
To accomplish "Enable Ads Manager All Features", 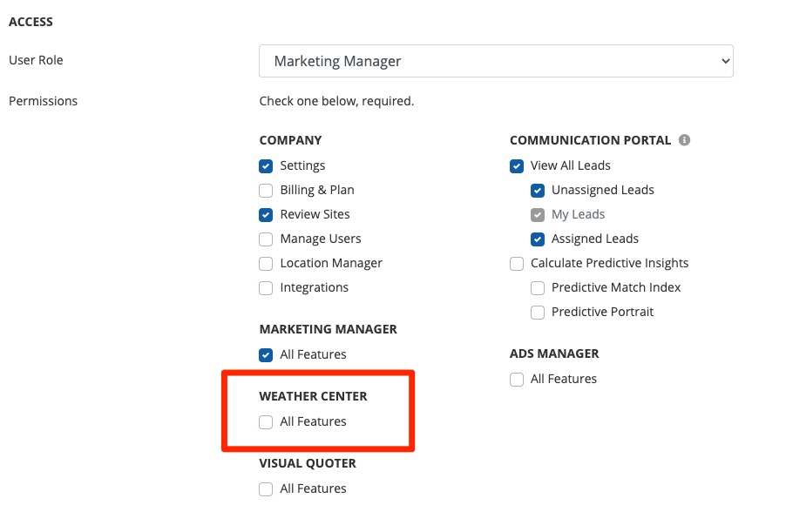I will (x=517, y=379).
